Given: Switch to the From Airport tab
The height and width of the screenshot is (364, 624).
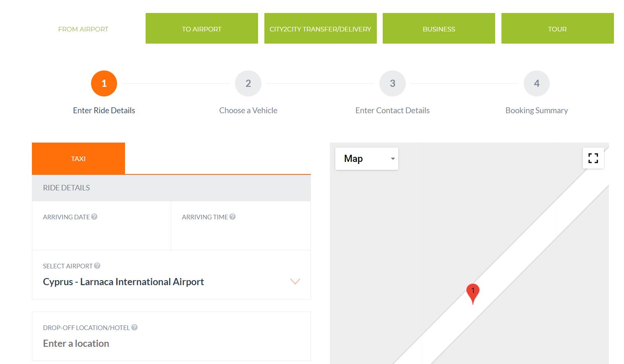Looking at the screenshot, I should pos(83,29).
